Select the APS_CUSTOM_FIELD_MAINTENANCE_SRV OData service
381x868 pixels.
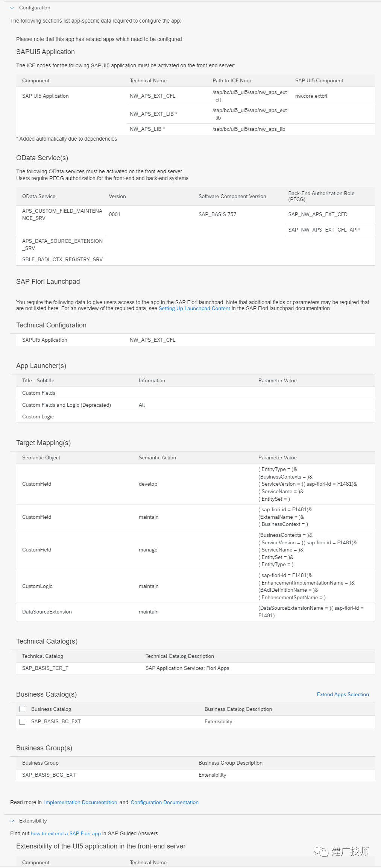62,214
